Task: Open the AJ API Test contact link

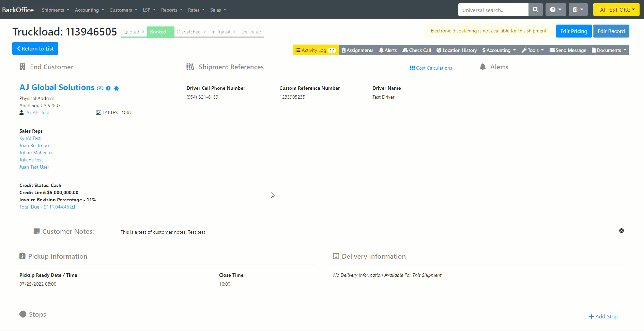Action: point(38,113)
